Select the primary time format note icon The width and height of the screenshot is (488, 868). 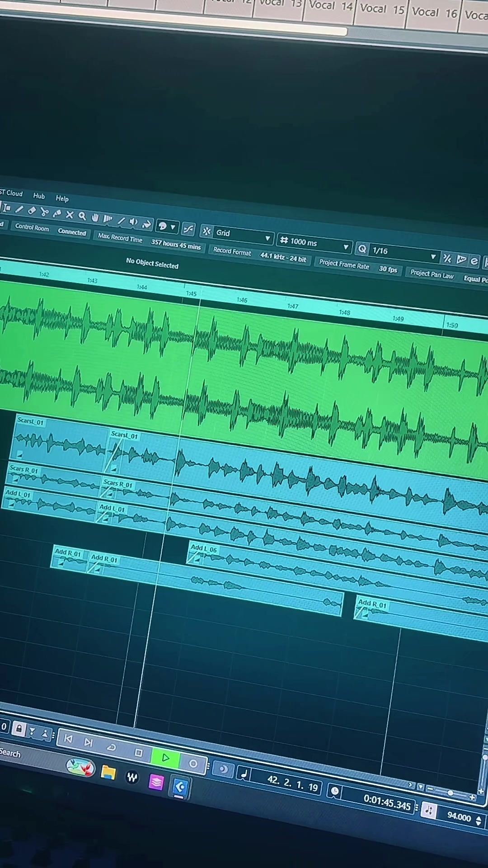(x=244, y=774)
